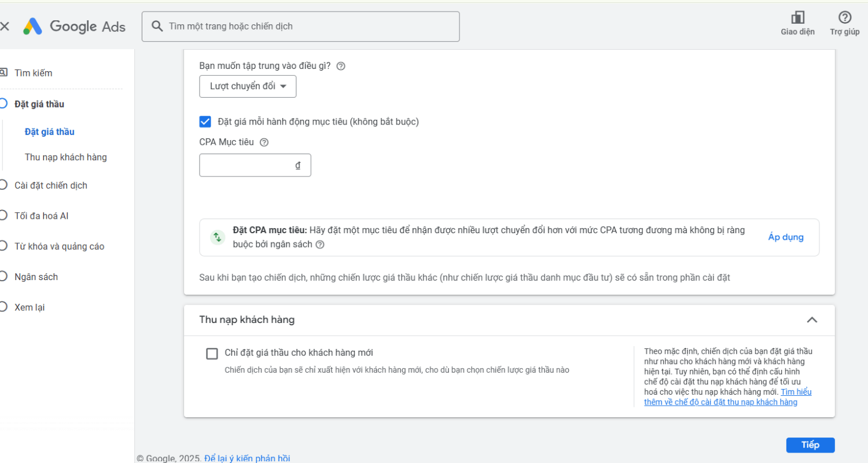Click help icon after 'buộc bởi ngân sách'
The image size is (868, 463).
[x=320, y=245]
